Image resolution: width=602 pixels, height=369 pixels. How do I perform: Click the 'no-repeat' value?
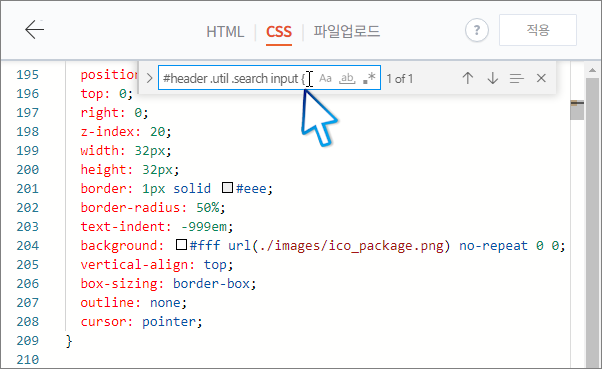pyautogui.click(x=493, y=245)
